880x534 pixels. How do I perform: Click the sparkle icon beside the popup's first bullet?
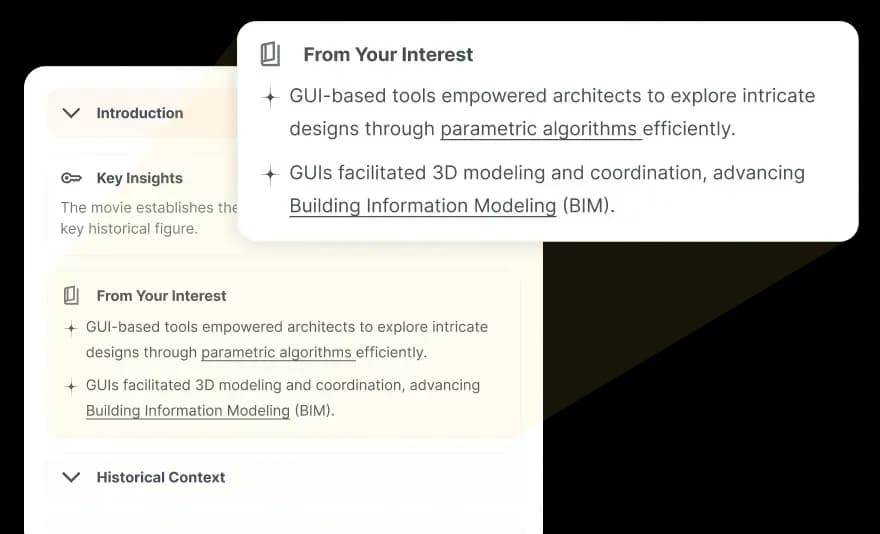[271, 98]
